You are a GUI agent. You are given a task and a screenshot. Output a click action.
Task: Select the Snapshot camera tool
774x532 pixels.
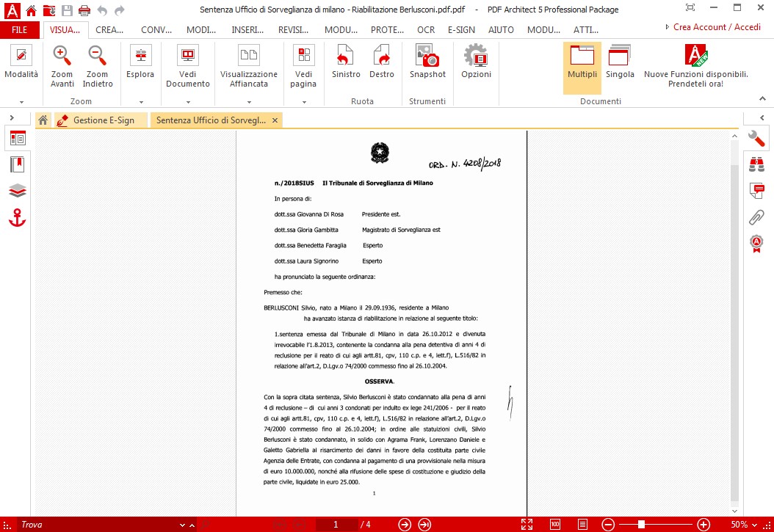(x=427, y=62)
